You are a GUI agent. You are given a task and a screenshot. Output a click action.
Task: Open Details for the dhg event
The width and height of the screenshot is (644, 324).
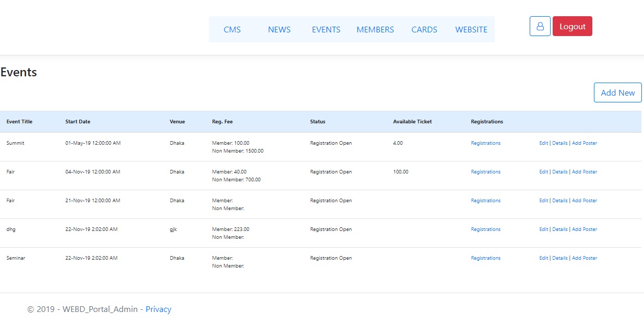pyautogui.click(x=560, y=229)
